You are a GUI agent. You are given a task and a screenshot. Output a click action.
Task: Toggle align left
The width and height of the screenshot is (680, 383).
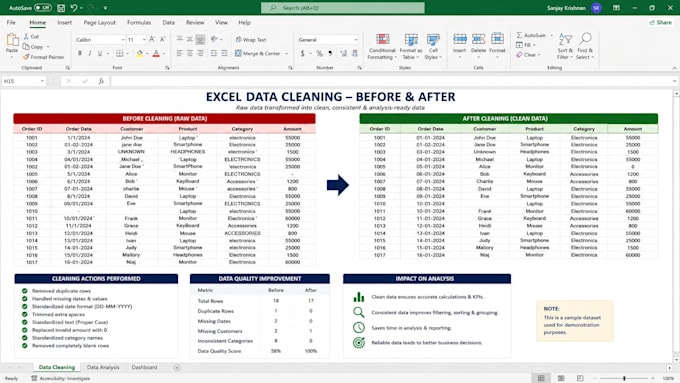click(x=180, y=53)
